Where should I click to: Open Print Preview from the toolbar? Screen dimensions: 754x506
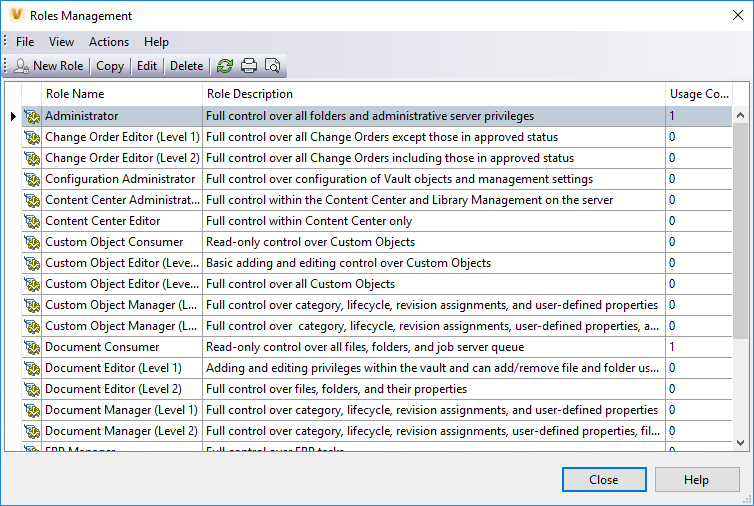point(272,66)
